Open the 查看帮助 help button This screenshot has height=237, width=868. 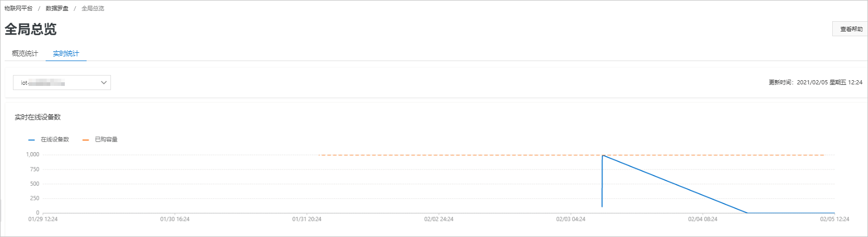tap(850, 29)
